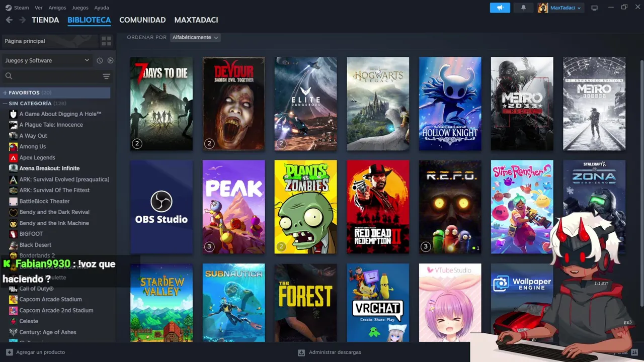Open the Amigos menu

(57, 8)
